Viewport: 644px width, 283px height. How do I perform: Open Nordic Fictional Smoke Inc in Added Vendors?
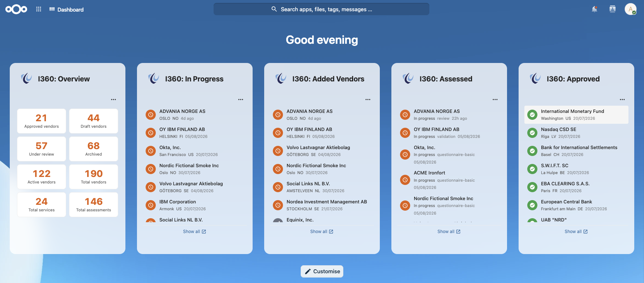click(322, 169)
